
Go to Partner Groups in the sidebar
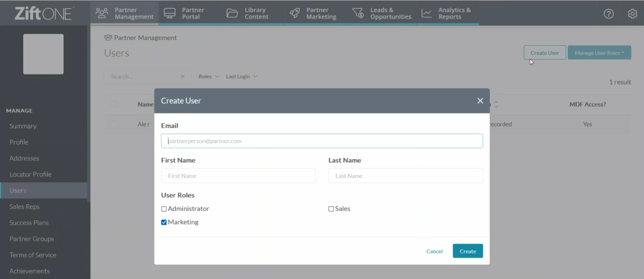coord(32,239)
